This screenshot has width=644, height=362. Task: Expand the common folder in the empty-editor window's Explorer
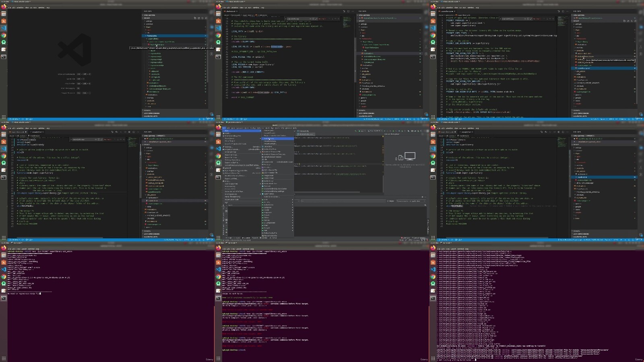click(x=175, y=24)
